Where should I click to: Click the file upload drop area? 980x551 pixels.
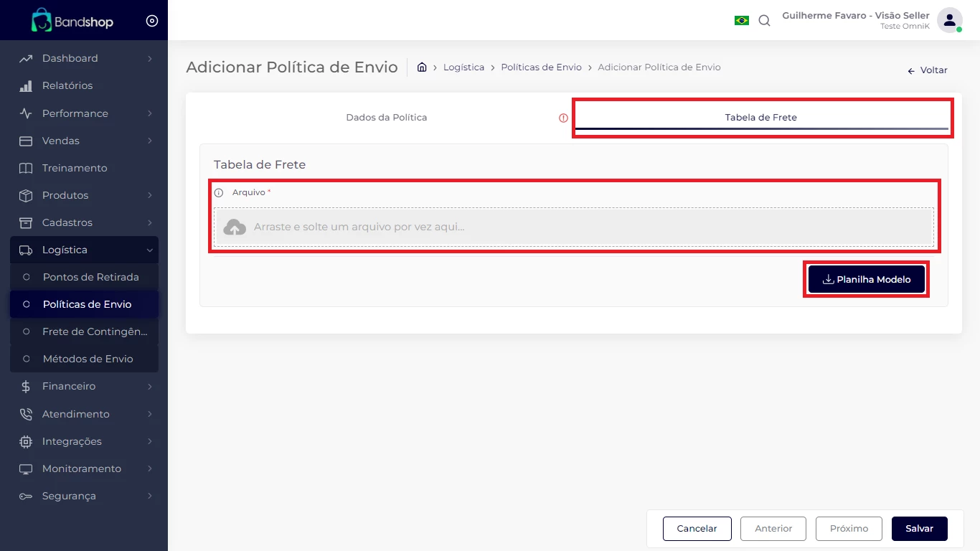[574, 227]
